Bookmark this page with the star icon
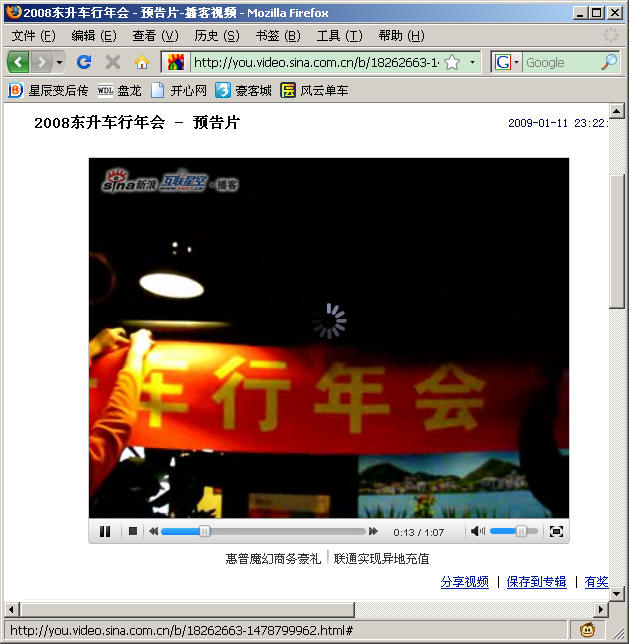The image size is (629, 644). [x=452, y=62]
